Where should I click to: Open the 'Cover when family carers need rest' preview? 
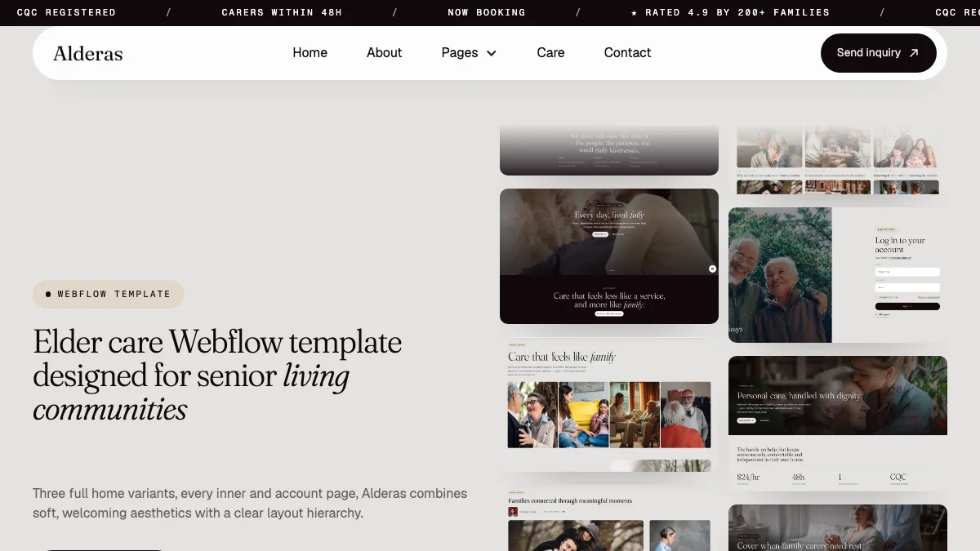pos(838,527)
